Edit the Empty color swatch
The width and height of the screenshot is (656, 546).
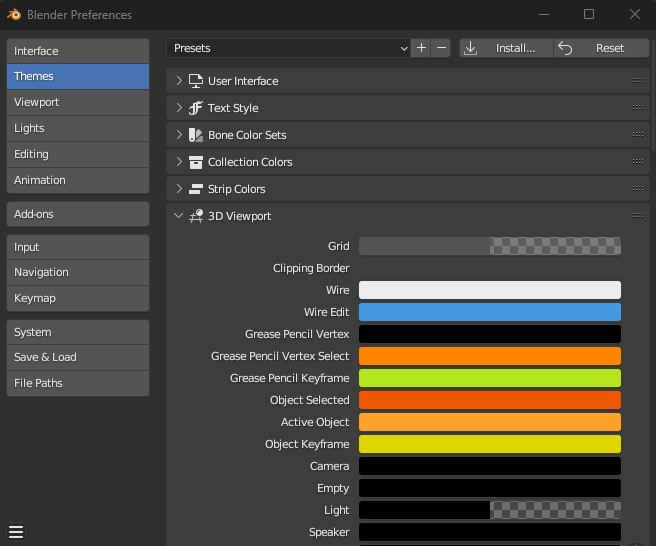click(x=489, y=488)
